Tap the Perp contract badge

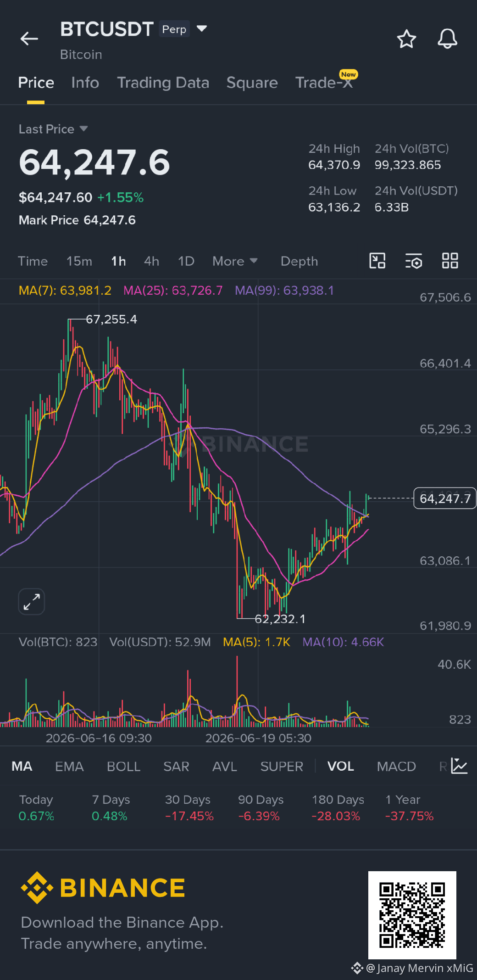tap(174, 29)
